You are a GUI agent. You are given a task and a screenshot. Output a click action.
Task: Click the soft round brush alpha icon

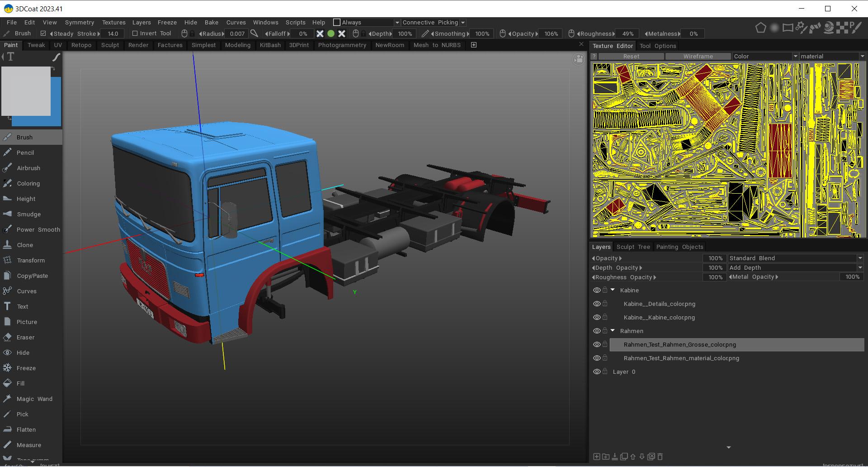click(774, 28)
